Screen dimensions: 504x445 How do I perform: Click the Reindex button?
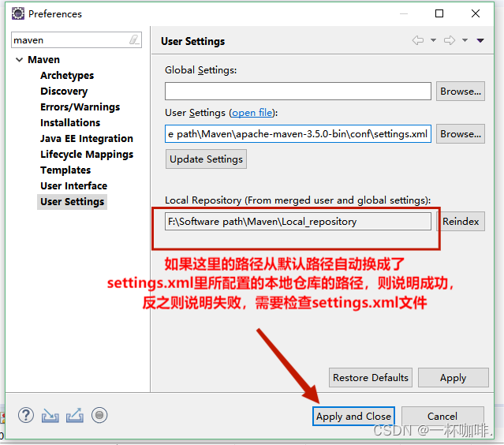[461, 221]
